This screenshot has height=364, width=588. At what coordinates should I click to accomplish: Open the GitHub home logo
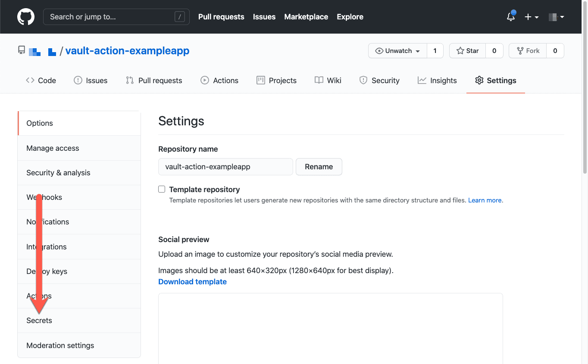[x=25, y=17]
